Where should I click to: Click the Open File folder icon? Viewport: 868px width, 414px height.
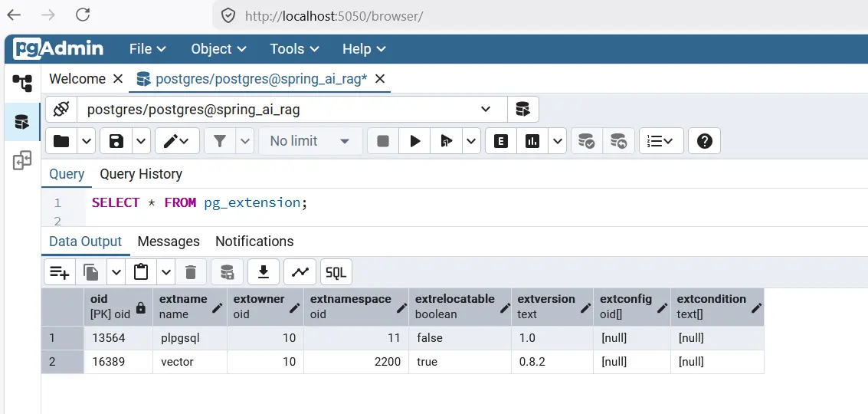[x=61, y=141]
